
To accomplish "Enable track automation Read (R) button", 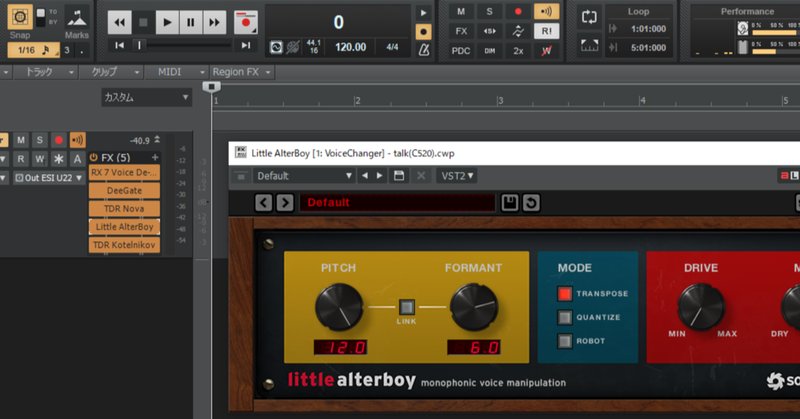I will 21,159.
